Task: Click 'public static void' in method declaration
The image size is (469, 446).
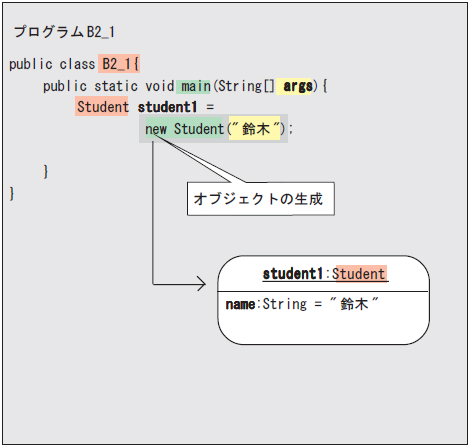Action: [x=109, y=86]
